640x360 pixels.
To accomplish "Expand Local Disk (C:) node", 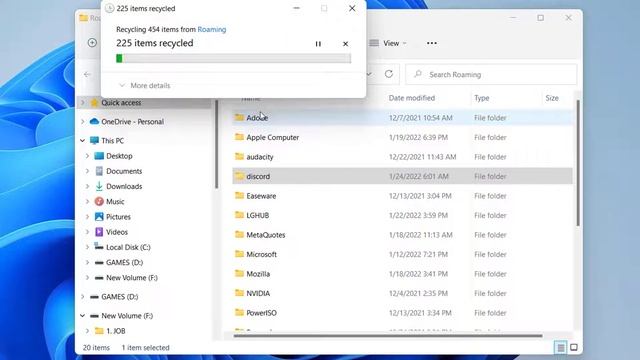I will [87, 247].
